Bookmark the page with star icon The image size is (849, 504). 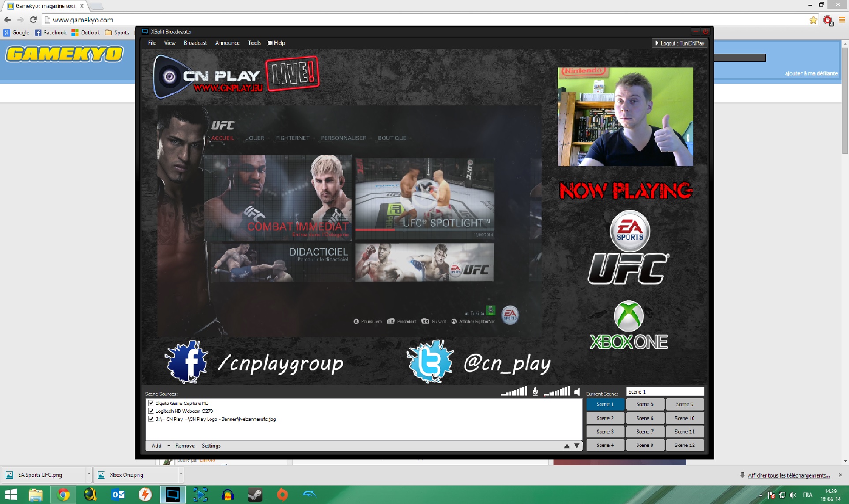point(813,20)
